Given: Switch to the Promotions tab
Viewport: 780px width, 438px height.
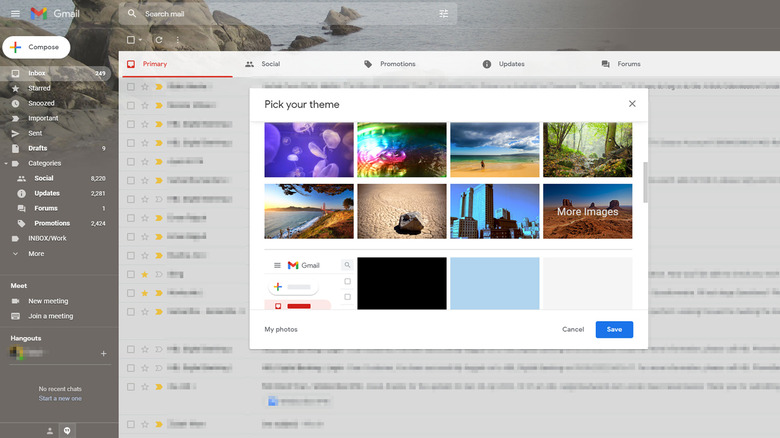Looking at the screenshot, I should pyautogui.click(x=389, y=64).
